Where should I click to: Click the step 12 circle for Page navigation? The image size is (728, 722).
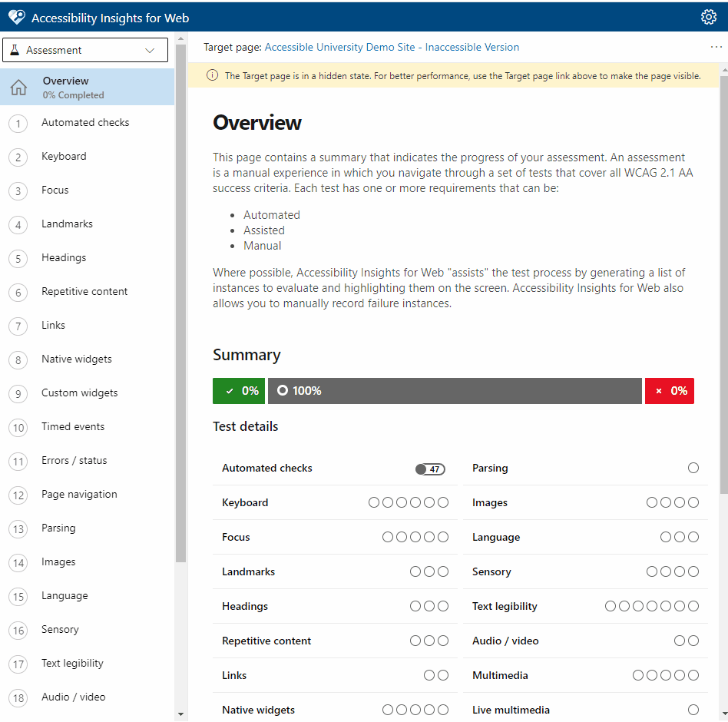(18, 495)
